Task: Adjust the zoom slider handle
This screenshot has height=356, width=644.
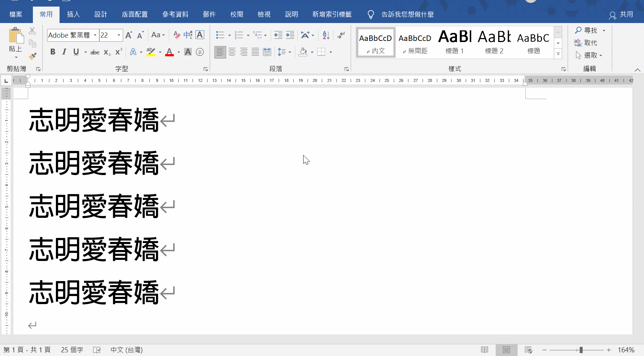Action: pos(581,350)
